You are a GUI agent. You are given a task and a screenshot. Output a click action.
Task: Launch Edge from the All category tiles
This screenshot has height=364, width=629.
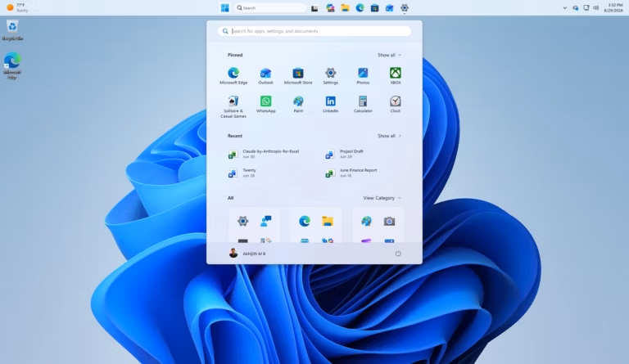click(x=305, y=221)
